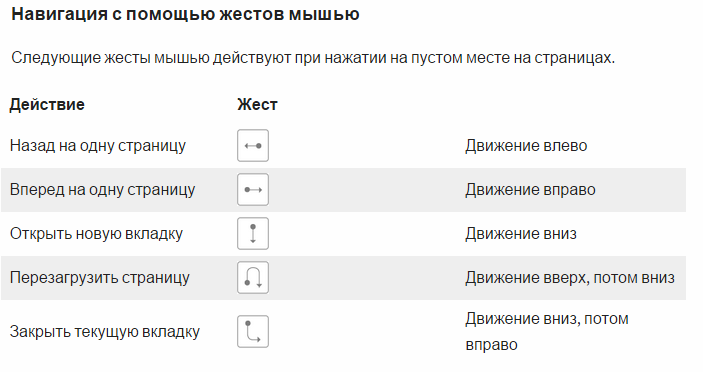Click the 'Движение вниз, потом' line in last row
This screenshot has height=372, width=703.
(547, 319)
